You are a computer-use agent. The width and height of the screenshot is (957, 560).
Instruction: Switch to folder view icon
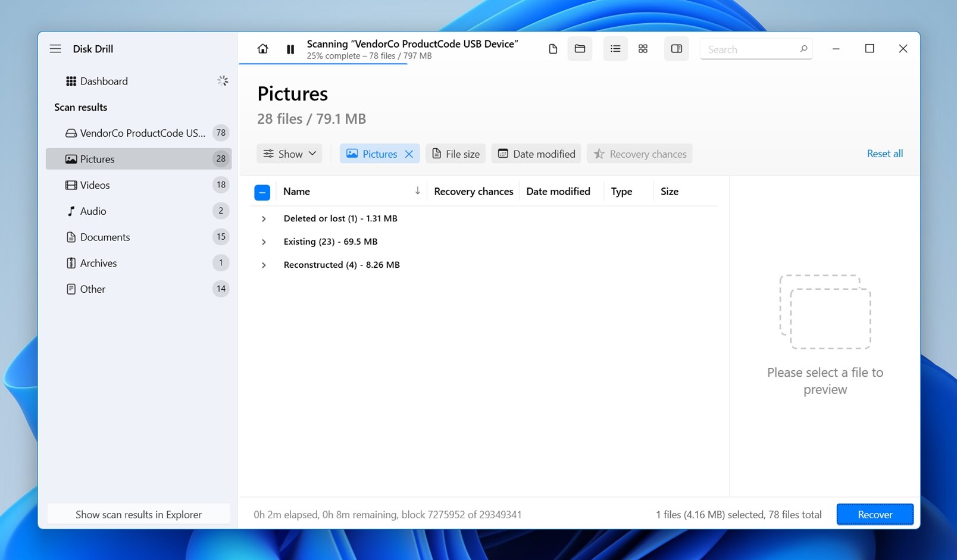pos(580,49)
